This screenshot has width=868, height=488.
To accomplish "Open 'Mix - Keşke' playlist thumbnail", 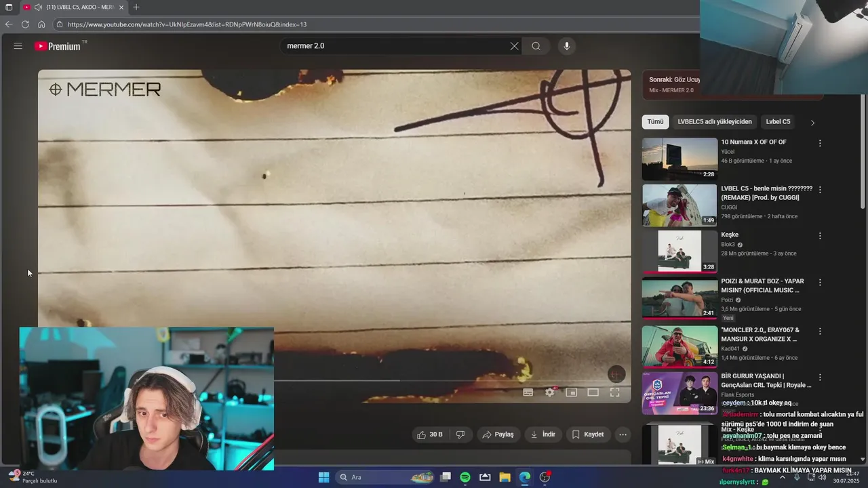I will click(679, 444).
